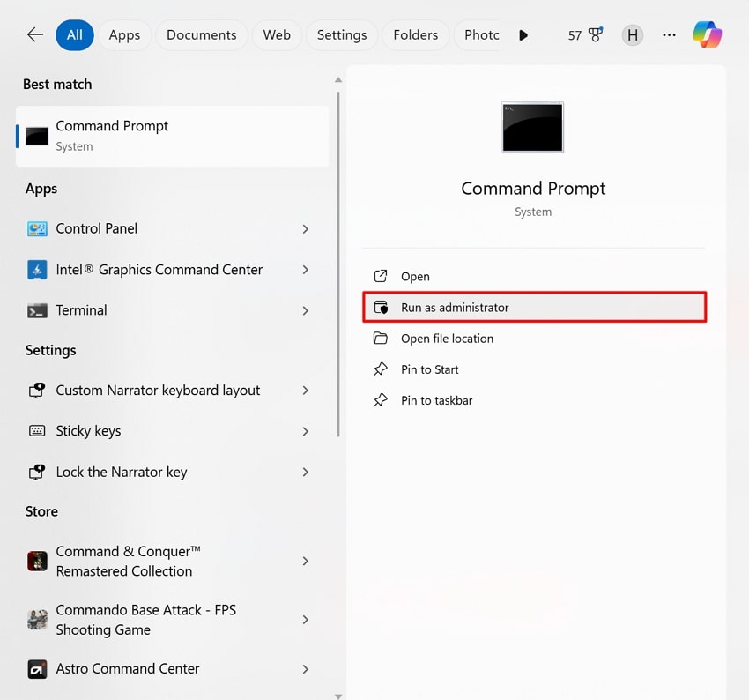Show more filter tabs with the play arrow

point(523,35)
